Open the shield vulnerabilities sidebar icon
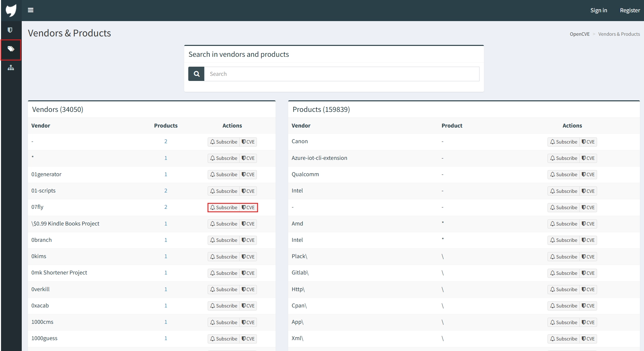 pyautogui.click(x=10, y=30)
